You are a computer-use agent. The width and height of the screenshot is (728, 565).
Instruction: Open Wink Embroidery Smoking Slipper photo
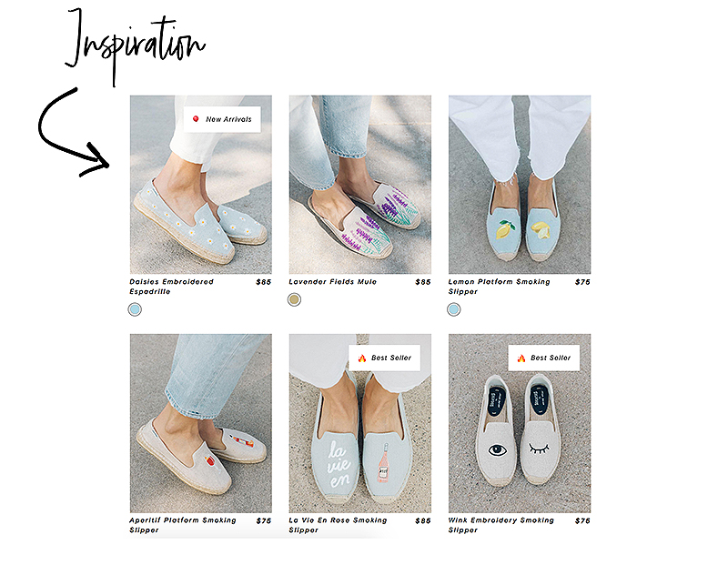point(520,423)
